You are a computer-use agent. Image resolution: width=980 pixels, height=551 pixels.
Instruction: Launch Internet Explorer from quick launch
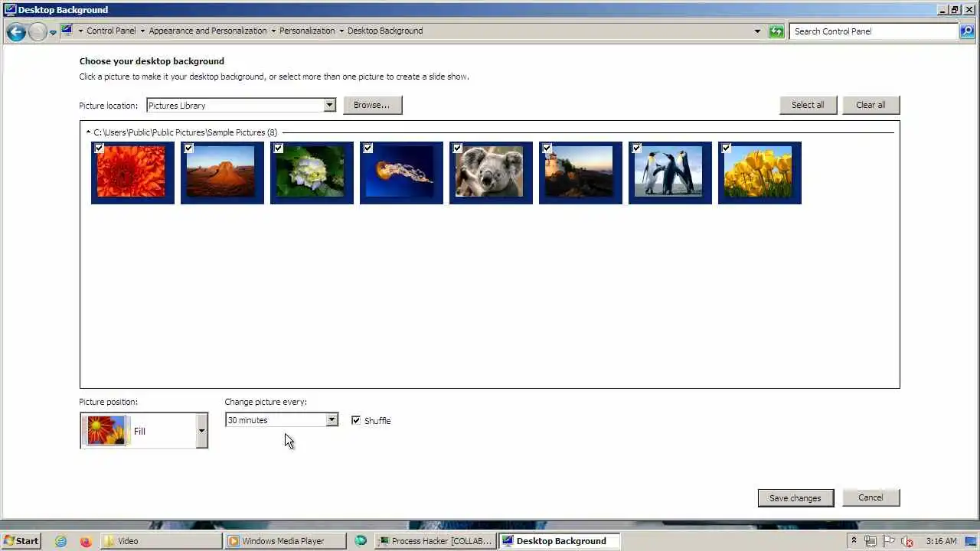pos(61,541)
